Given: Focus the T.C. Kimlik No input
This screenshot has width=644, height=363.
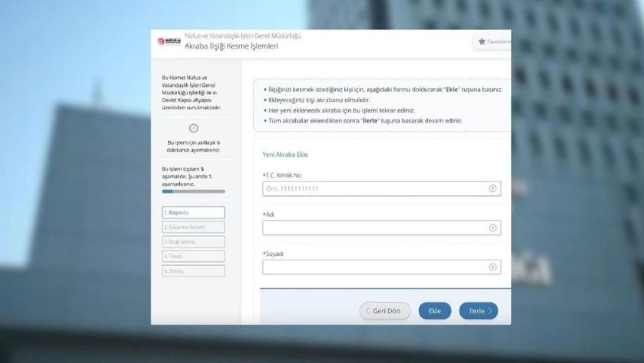Looking at the screenshot, I should coord(374,189).
